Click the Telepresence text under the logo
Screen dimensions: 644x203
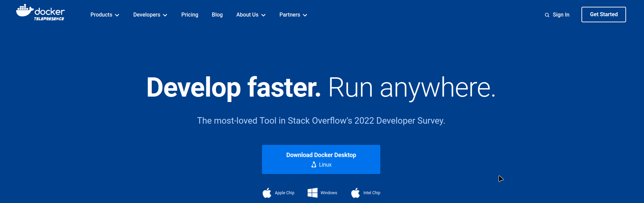tap(49, 19)
